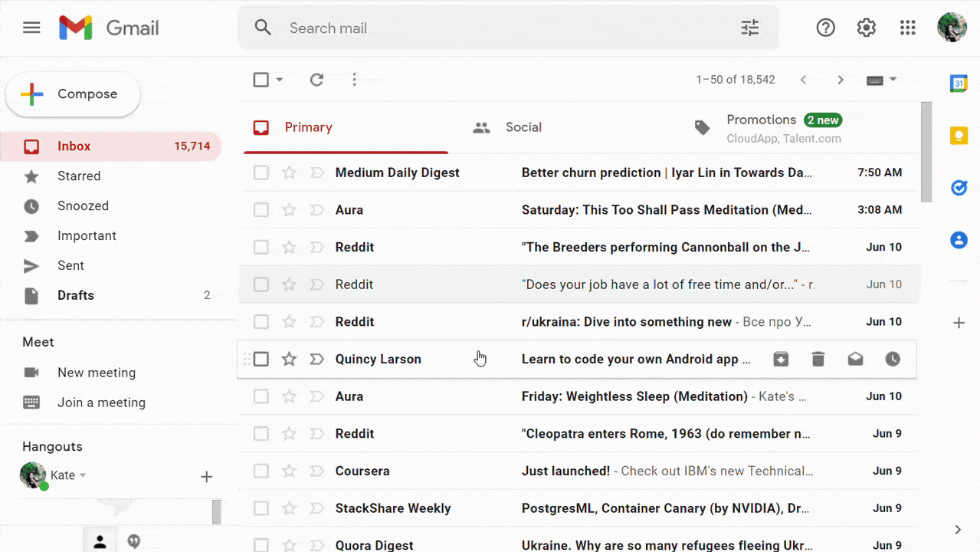Refresh the inbox
The width and height of the screenshot is (980, 552).
316,80
